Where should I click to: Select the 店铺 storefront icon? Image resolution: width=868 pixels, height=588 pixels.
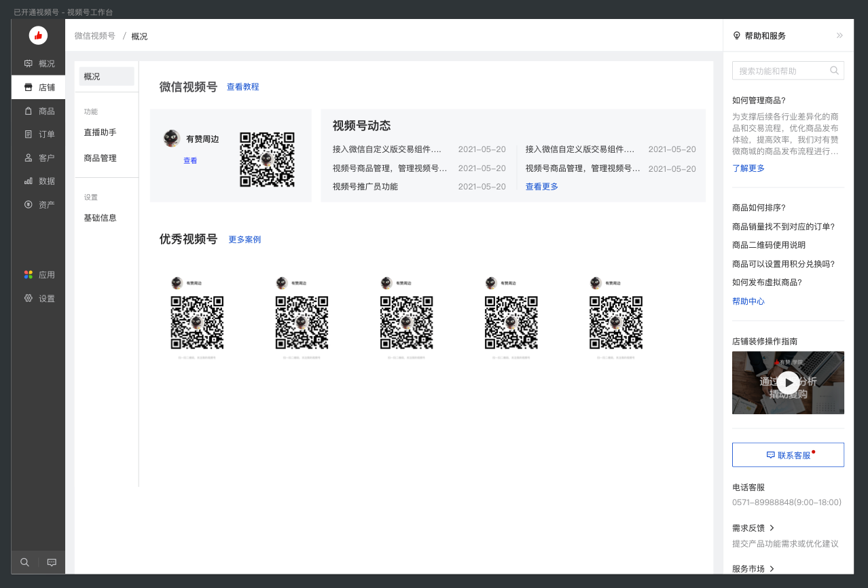click(x=29, y=88)
